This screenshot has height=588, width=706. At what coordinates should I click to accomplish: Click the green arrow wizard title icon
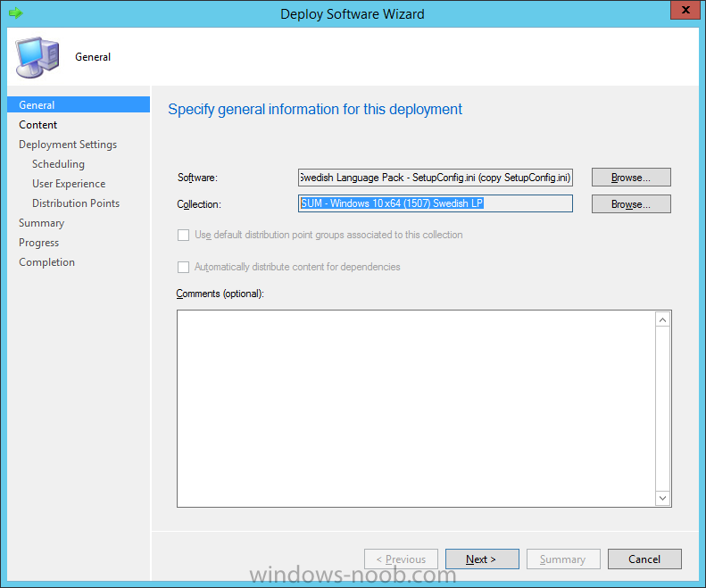pos(16,12)
